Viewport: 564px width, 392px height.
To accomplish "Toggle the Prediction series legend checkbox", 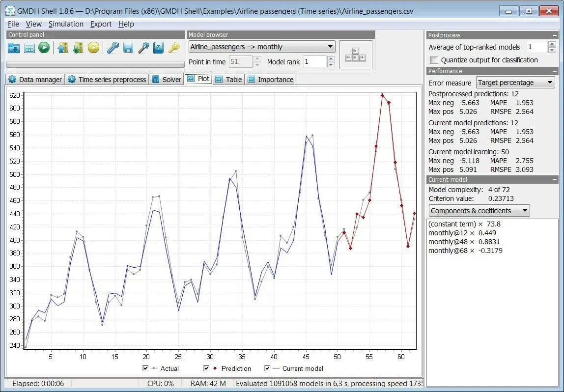I will [206, 368].
